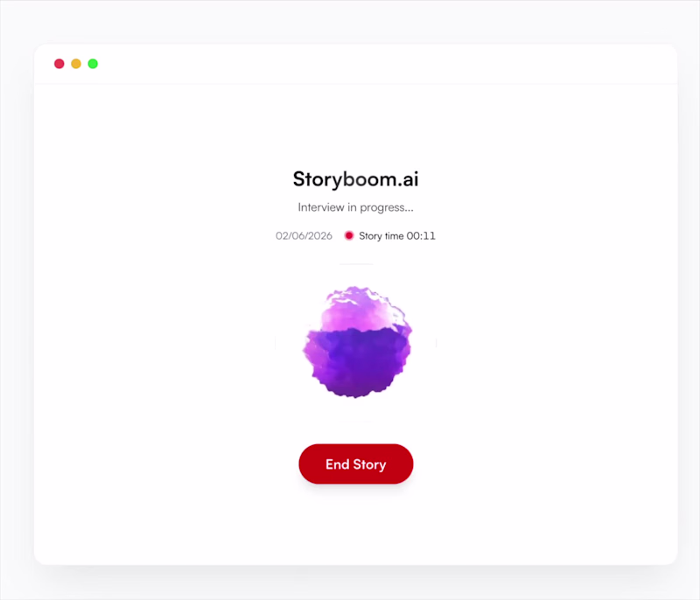Maximize the window using the green dot
This screenshot has width=700, height=600.
coord(93,64)
